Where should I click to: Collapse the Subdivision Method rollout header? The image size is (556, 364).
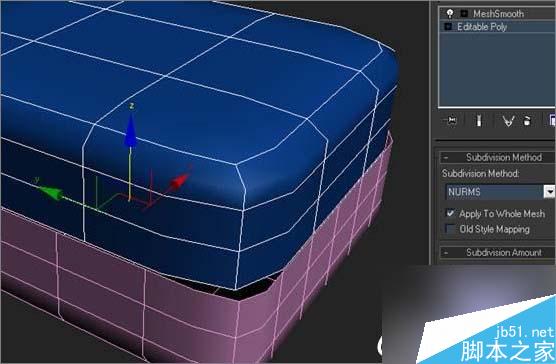click(498, 157)
